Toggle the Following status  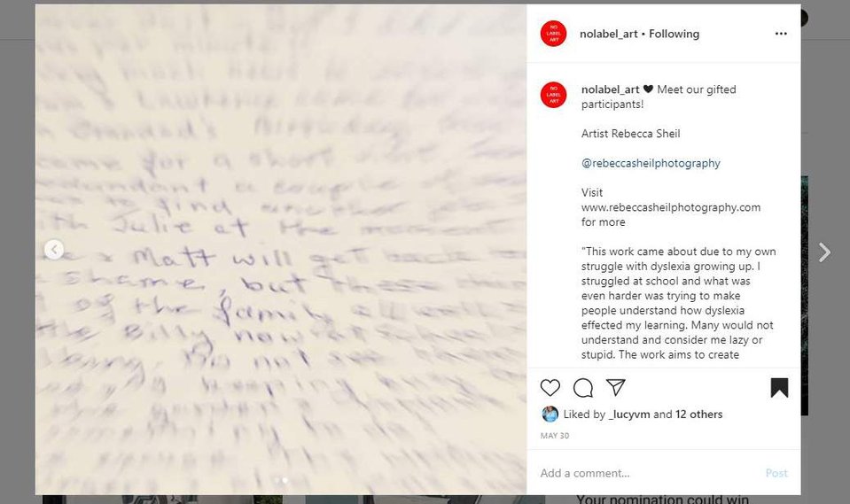point(674,34)
